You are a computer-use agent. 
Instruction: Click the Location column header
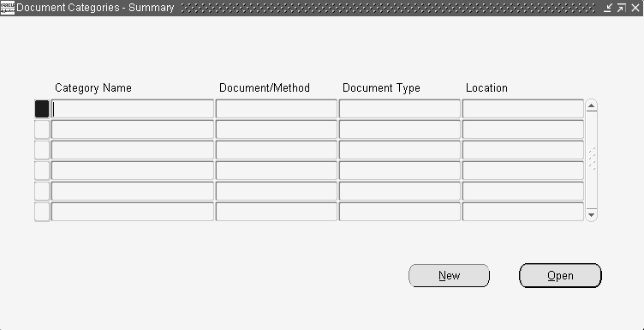(x=486, y=88)
